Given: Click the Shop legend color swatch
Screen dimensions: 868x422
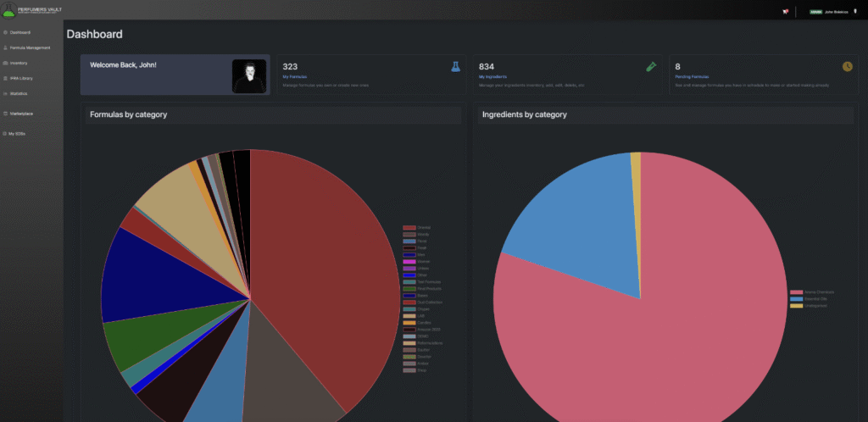Looking at the screenshot, I should coord(409,370).
